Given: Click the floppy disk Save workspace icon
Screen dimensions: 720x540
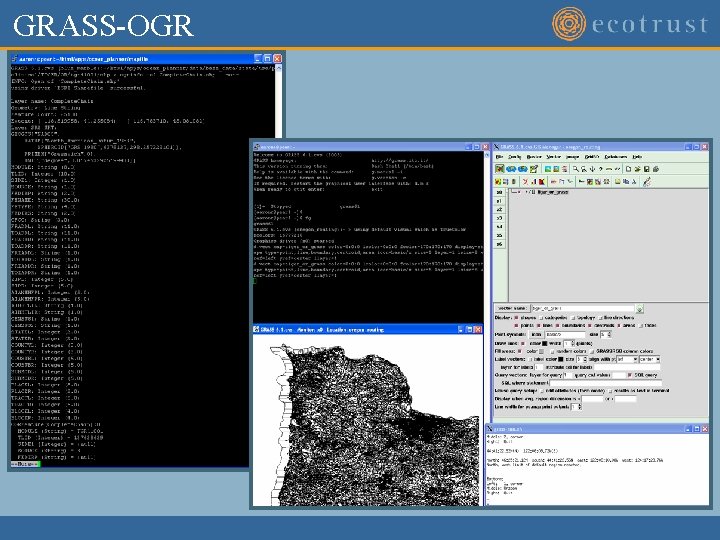Looking at the screenshot, I should tap(647, 169).
